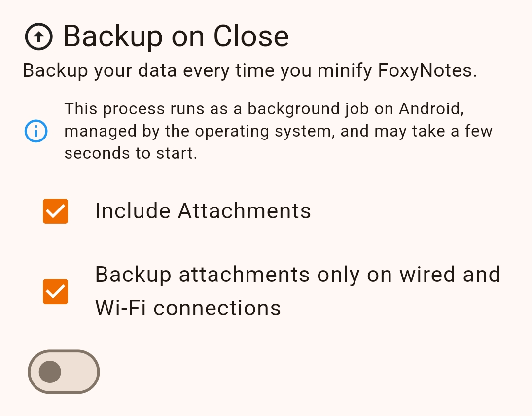Click the "Include Attachments" label text
This screenshot has height=416, width=532.
pyautogui.click(x=203, y=211)
